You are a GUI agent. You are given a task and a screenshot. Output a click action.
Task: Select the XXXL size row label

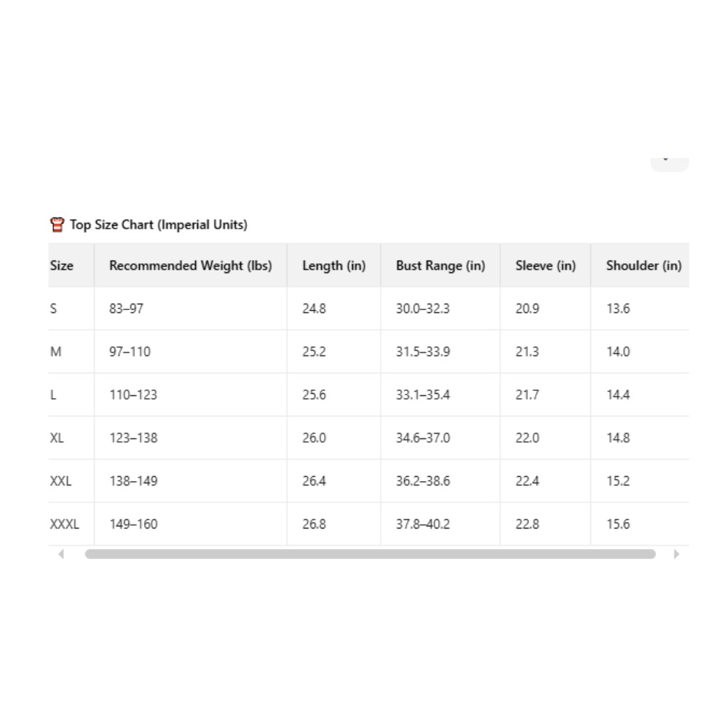(65, 524)
